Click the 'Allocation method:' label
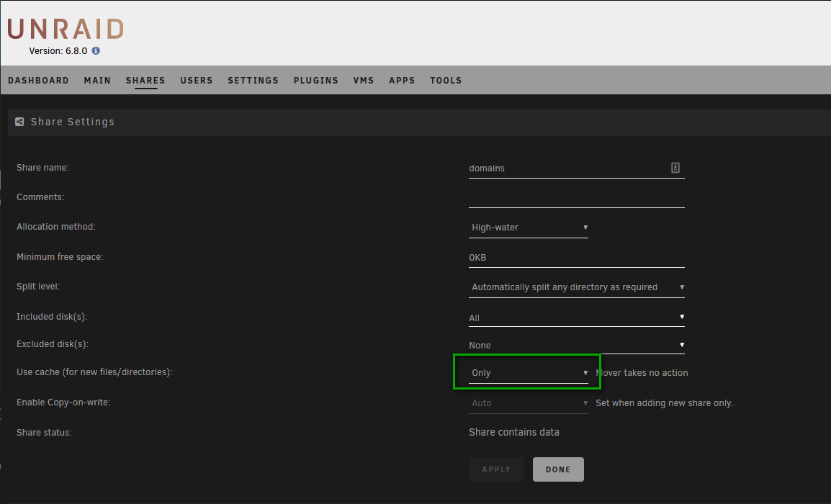The height and width of the screenshot is (504, 831). (56, 227)
